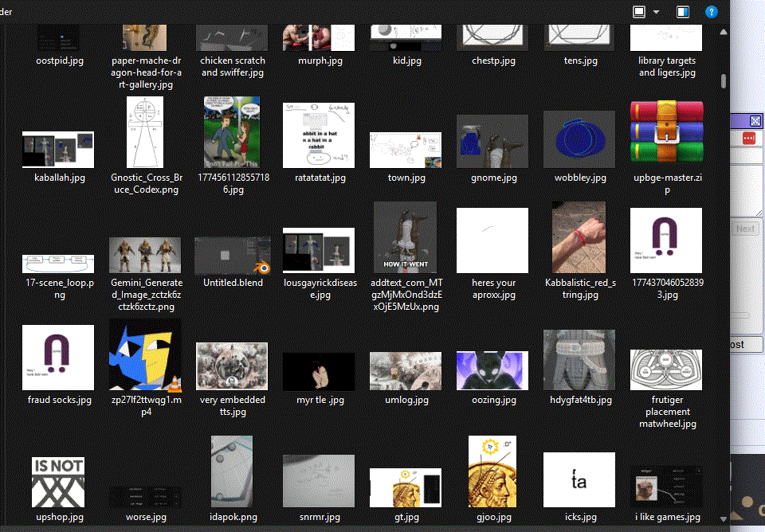Select wobbley.jpg thumbnail
Screen dimensions: 765x532
pyautogui.click(x=579, y=139)
